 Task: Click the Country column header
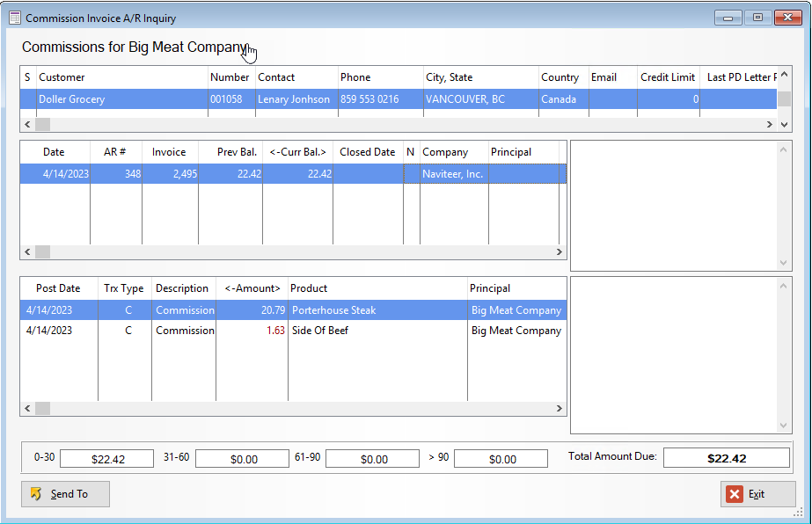[563, 77]
